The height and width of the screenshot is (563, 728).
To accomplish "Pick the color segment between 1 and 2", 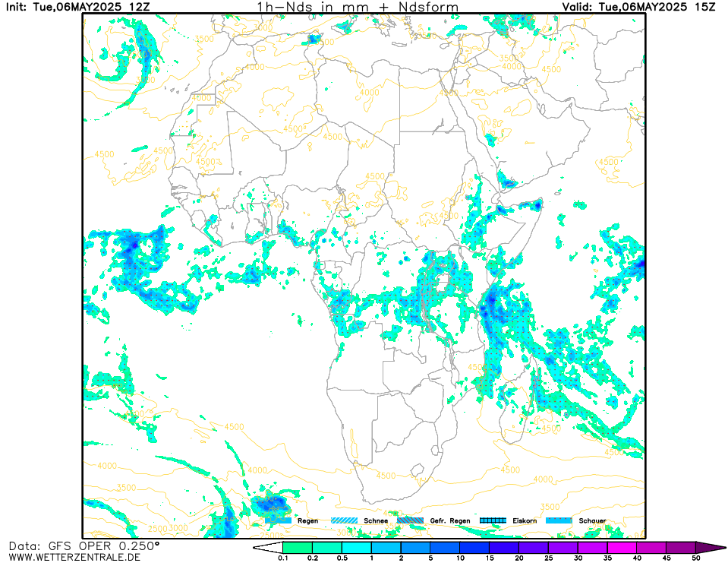I will tap(386, 548).
